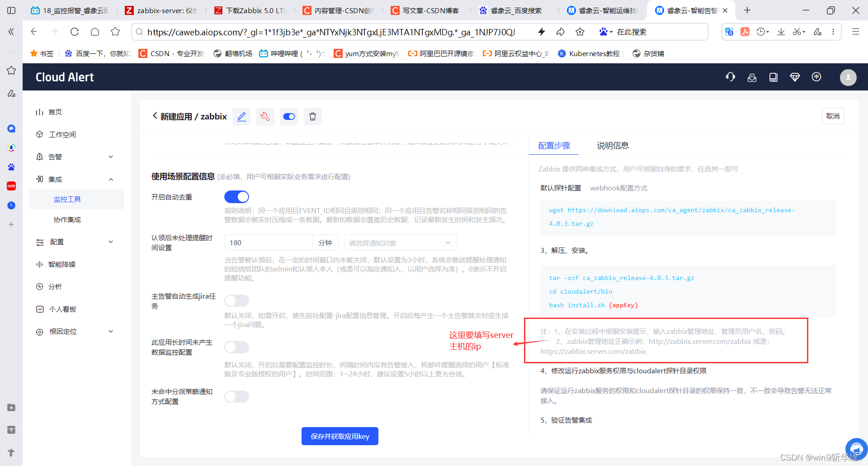Open the browser hamburger menu
Image resolution: width=868 pixels, height=466 pixels.
click(x=856, y=32)
